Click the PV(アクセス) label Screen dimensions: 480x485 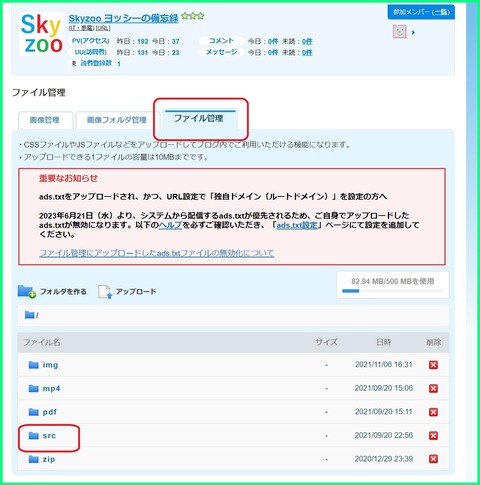pyautogui.click(x=91, y=41)
